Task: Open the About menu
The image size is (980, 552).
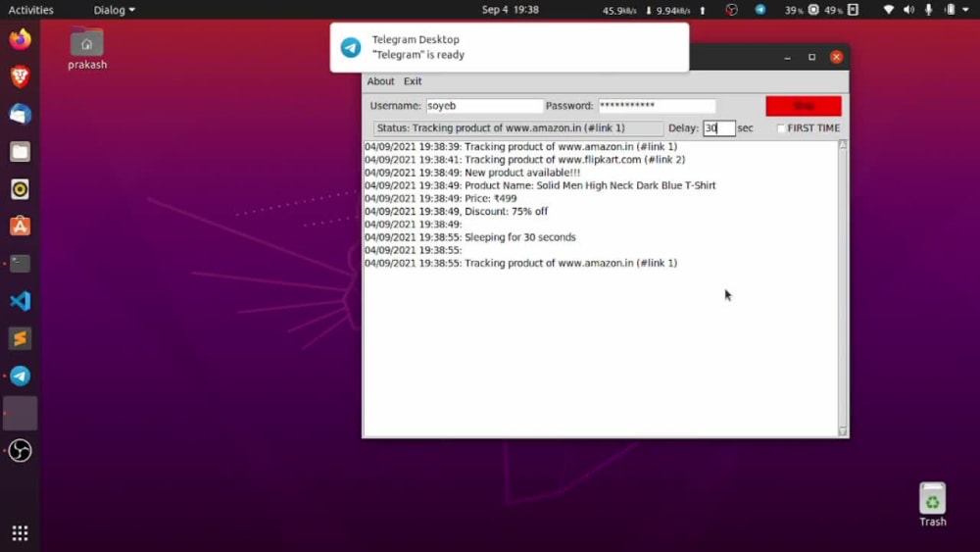Action: (x=380, y=81)
